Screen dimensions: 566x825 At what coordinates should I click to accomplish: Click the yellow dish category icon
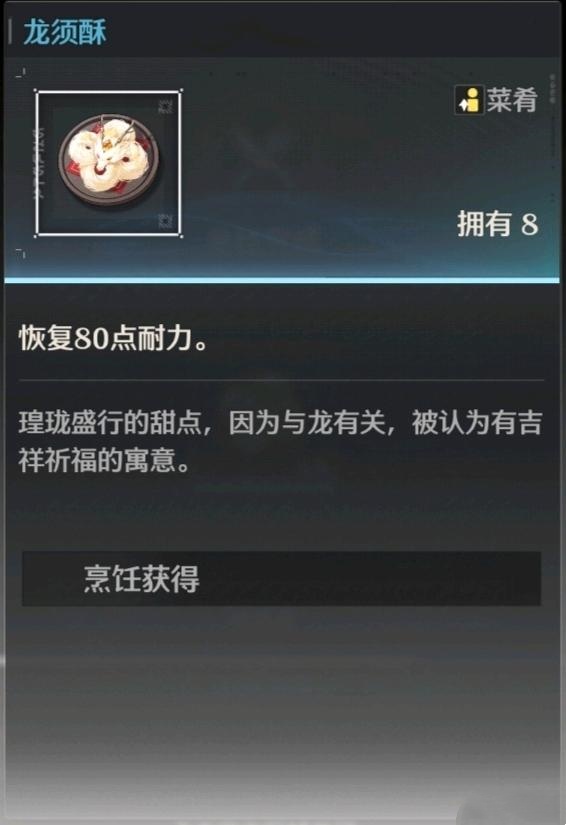[469, 100]
